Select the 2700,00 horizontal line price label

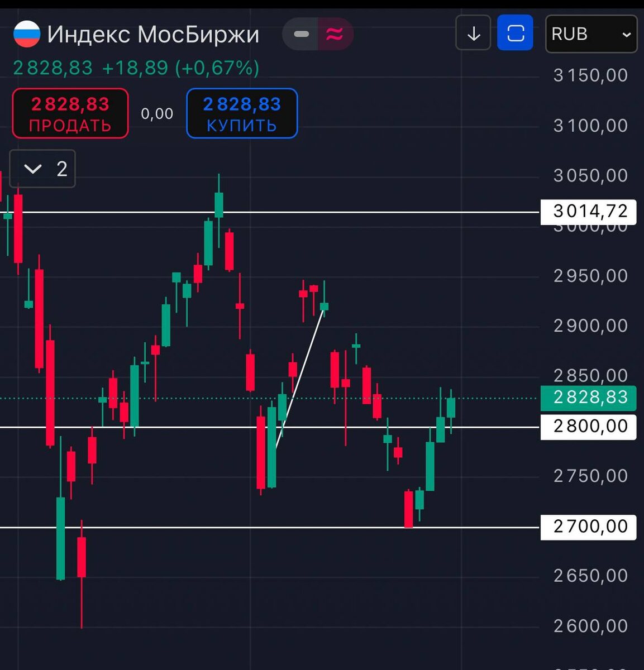[x=589, y=527]
